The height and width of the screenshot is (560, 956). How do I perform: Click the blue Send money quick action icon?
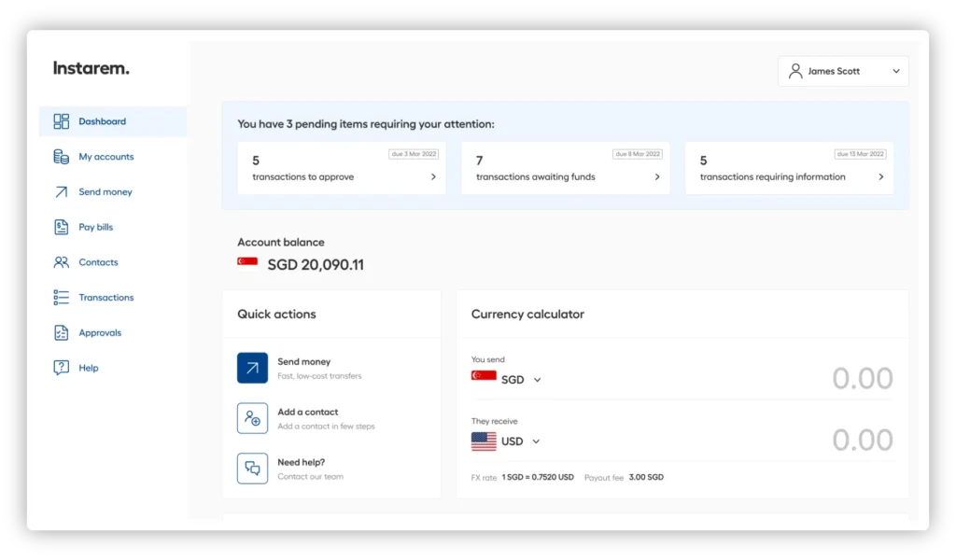pyautogui.click(x=252, y=368)
